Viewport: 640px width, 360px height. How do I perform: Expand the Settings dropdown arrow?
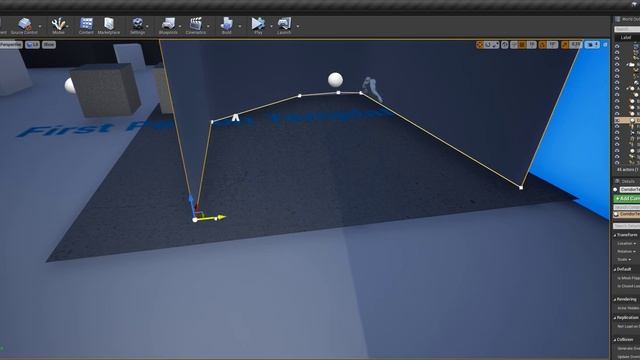[x=147, y=26]
